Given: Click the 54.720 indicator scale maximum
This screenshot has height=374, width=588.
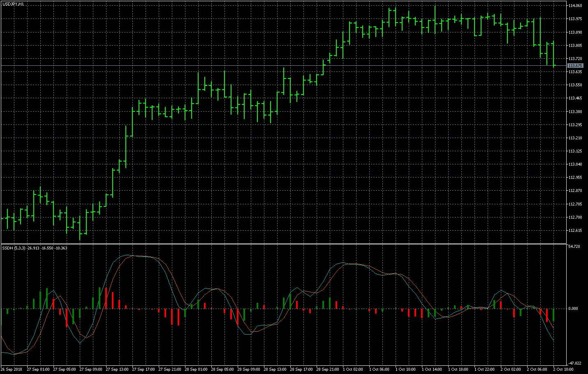Looking at the screenshot, I should (574, 247).
